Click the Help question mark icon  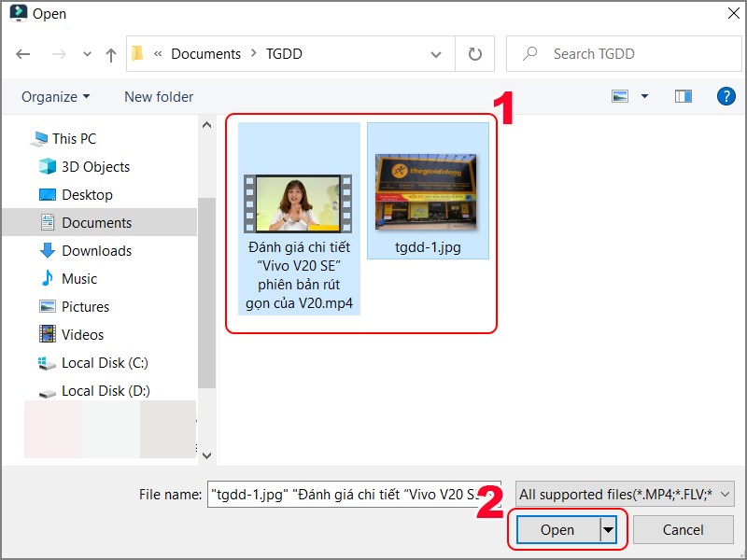coord(726,95)
